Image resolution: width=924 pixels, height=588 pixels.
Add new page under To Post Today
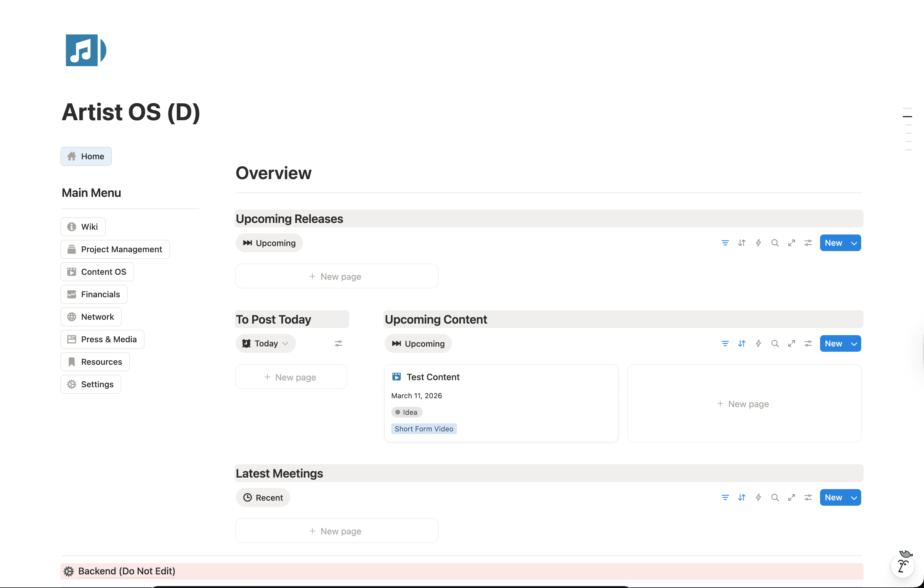point(291,377)
